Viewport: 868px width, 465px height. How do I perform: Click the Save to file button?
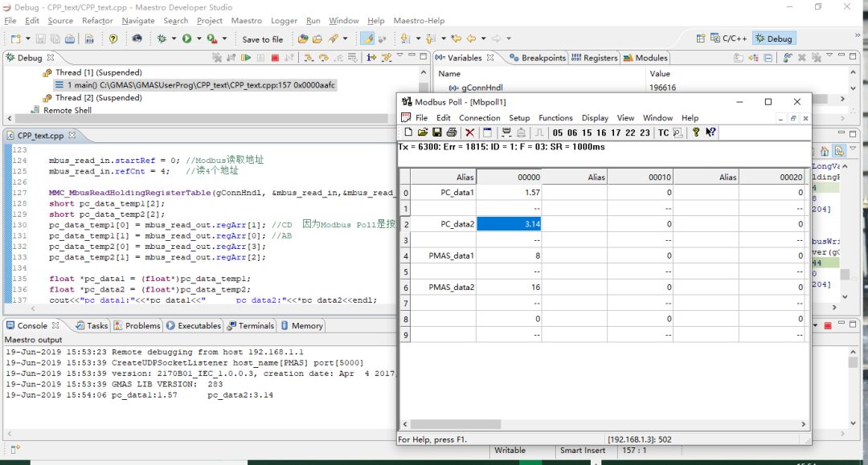(x=262, y=39)
